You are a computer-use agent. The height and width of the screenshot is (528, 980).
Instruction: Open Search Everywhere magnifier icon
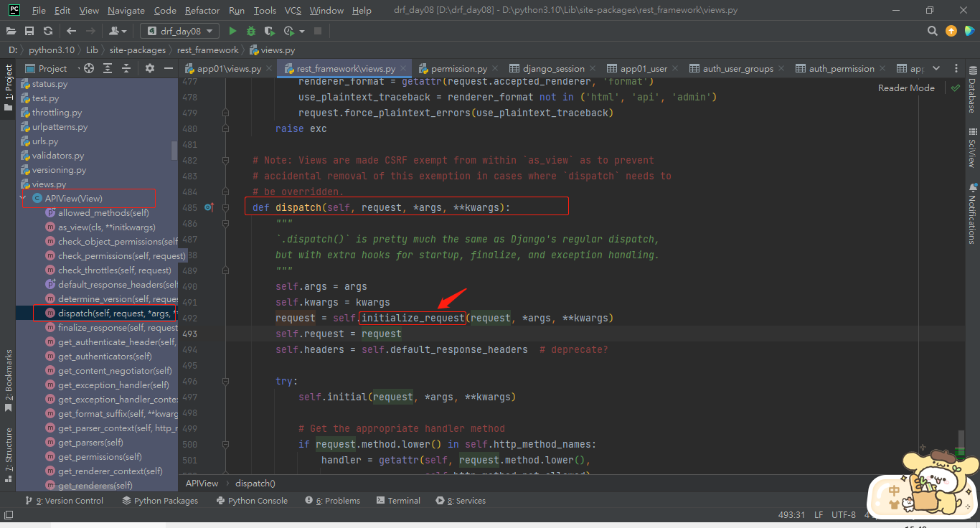pyautogui.click(x=933, y=31)
